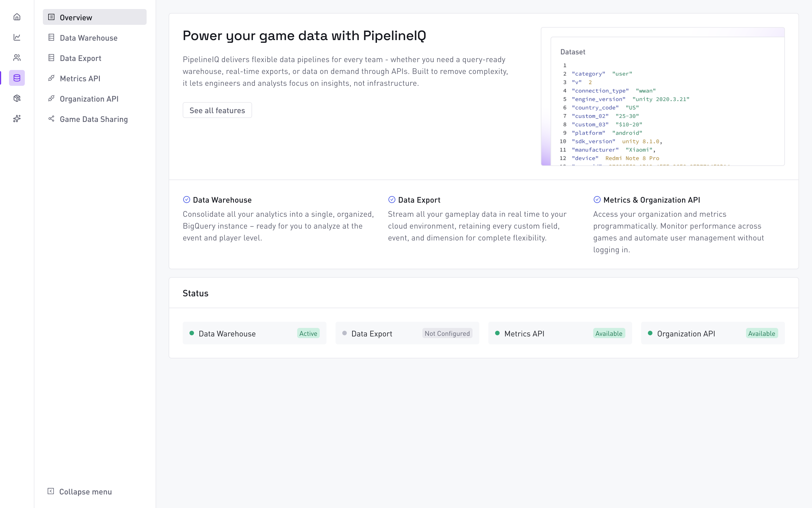Open the users icon in left rail
Viewport: 812px width, 508px height.
[x=17, y=58]
